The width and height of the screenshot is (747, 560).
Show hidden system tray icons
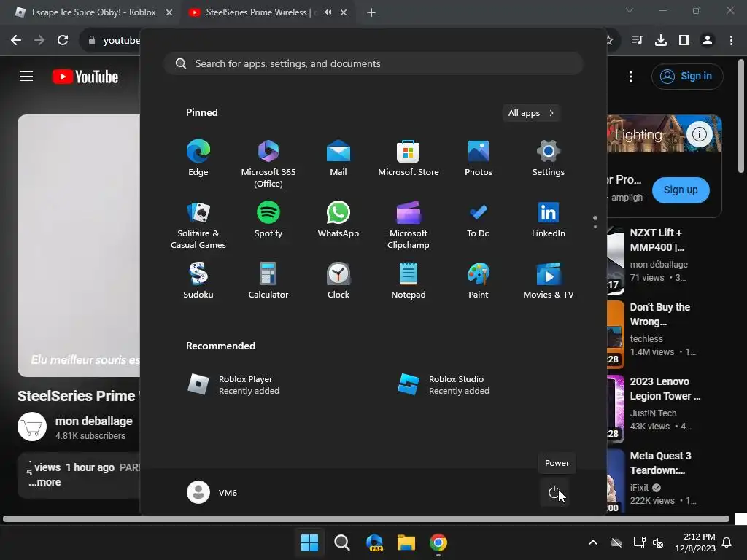593,542
